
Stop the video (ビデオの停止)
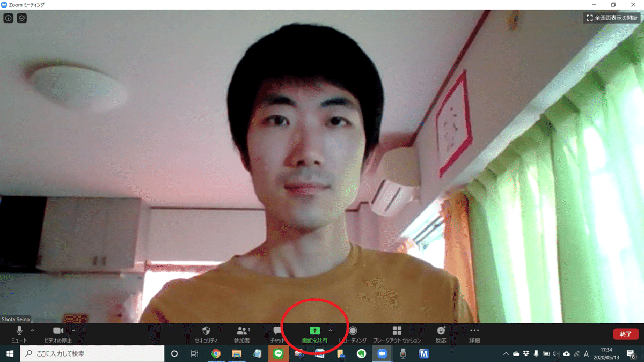tap(58, 334)
